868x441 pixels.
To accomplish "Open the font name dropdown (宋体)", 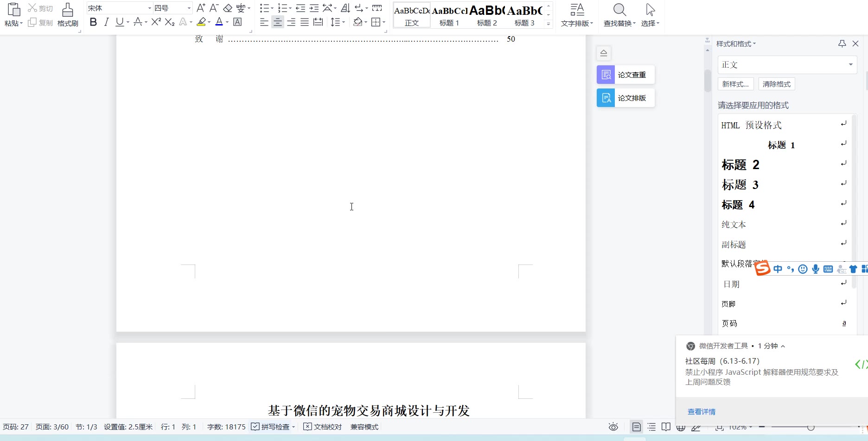I will [149, 8].
